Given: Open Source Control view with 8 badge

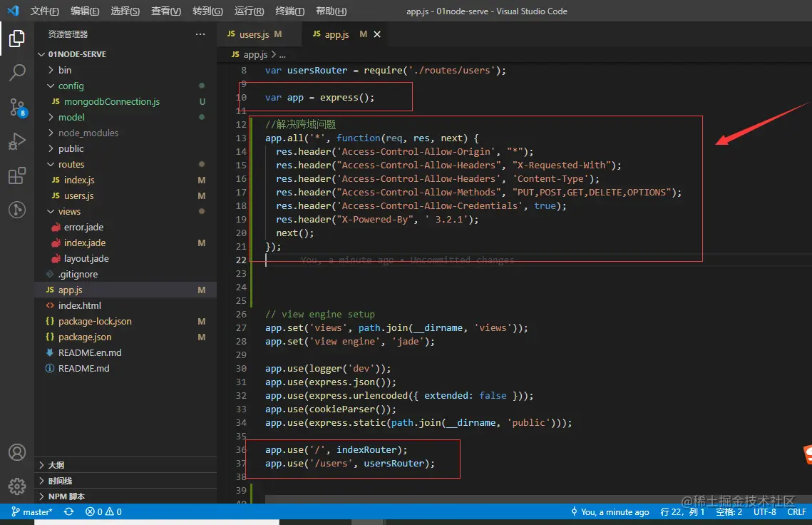Looking at the screenshot, I should [16, 107].
